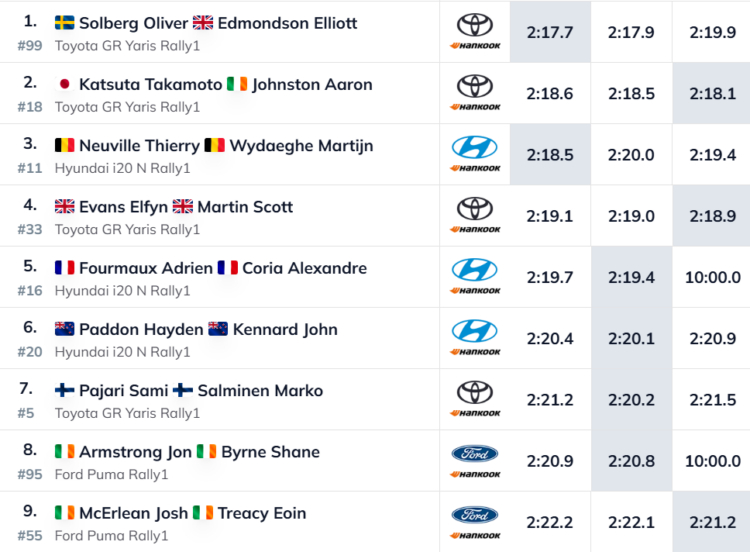The image size is (750, 552).
Task: Select co-driver Johnston Aaron's name
Action: 312,85
